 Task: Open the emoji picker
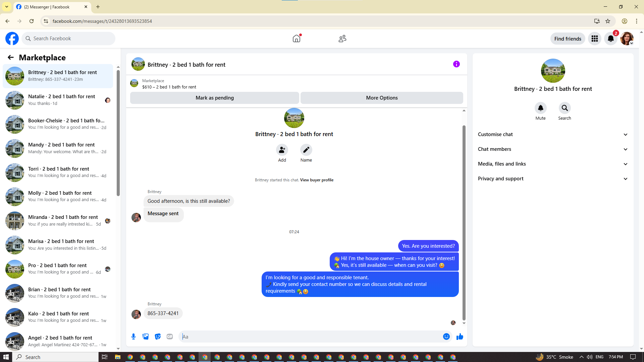[x=446, y=337]
